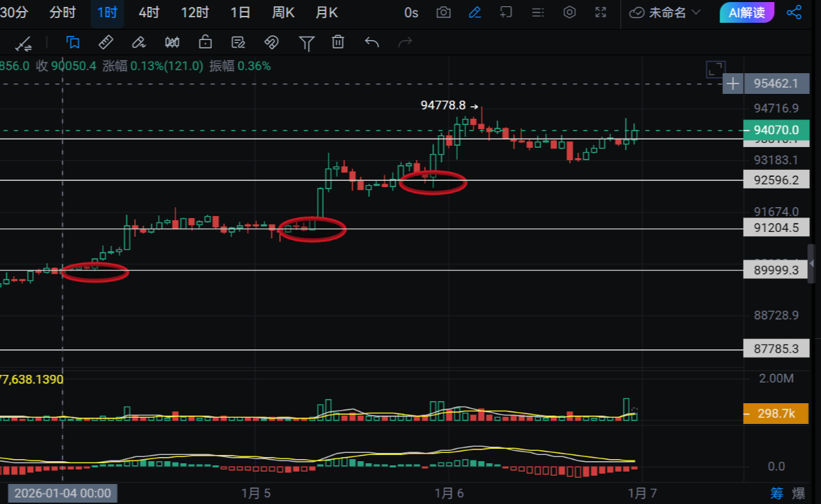This screenshot has height=504, width=821.
Task: Select the 1日 timeframe tab
Action: [240, 12]
